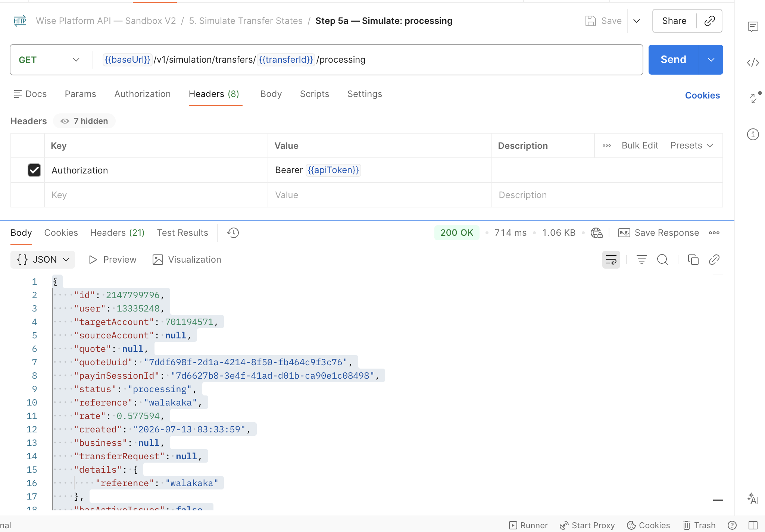The image size is (765, 532).
Task: Open the request info icon
Action: click(753, 134)
